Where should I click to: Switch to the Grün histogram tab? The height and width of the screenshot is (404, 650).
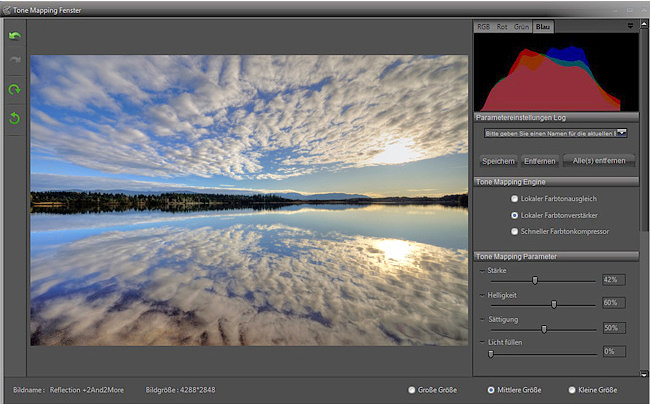[521, 26]
